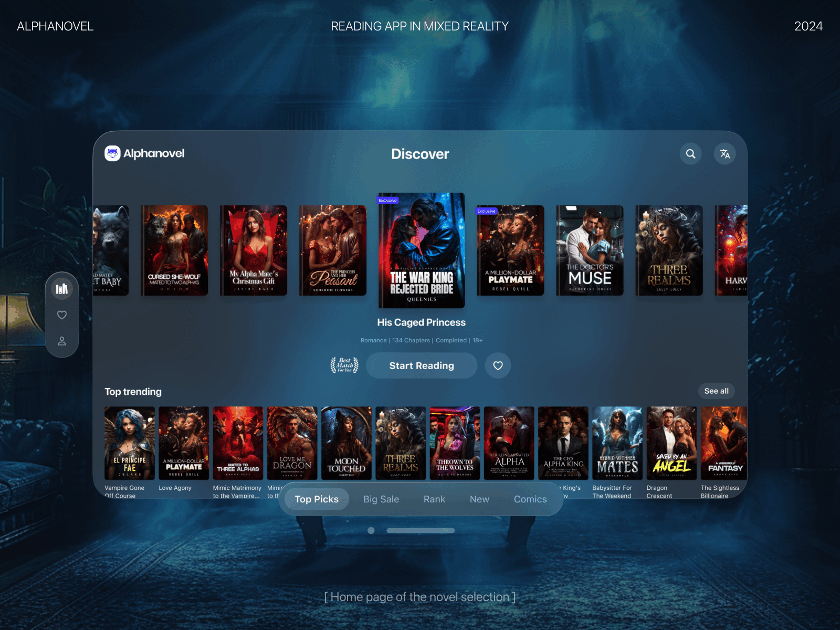Switch to the Rank tab
The width and height of the screenshot is (840, 630).
(x=434, y=499)
